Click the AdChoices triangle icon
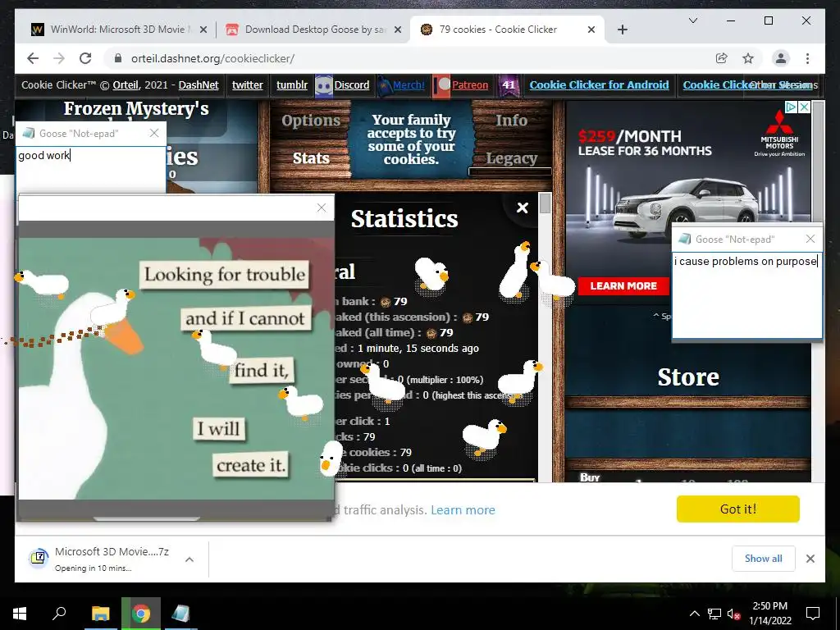 pos(792,107)
